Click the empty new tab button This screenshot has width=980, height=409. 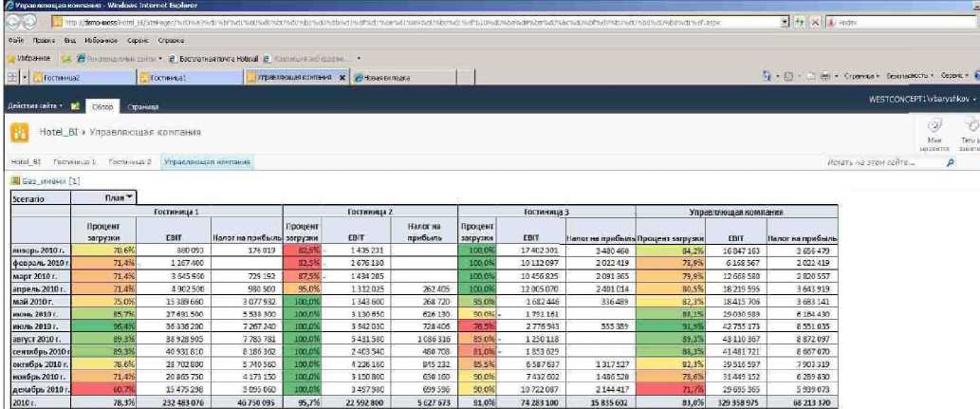[x=466, y=77]
